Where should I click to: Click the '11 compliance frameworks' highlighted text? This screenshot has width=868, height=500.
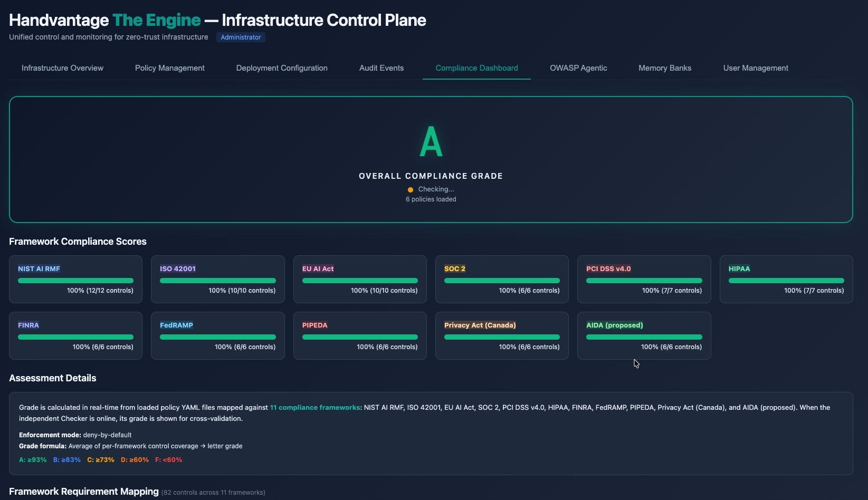click(315, 408)
